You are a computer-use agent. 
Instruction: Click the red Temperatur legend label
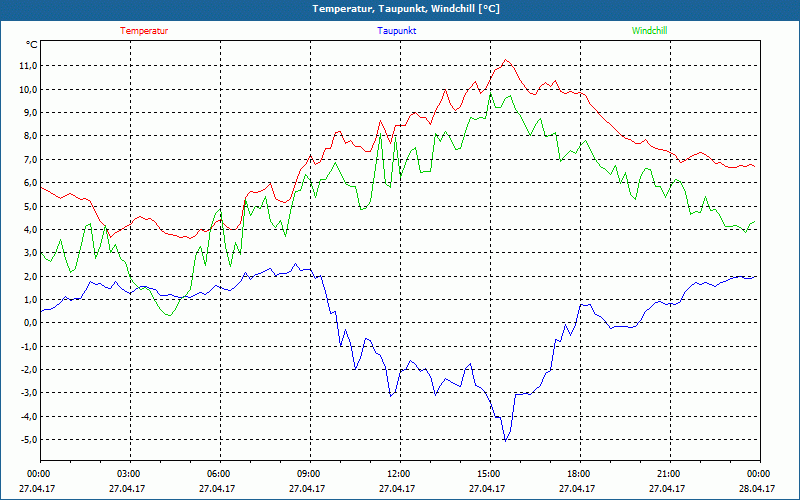(144, 31)
